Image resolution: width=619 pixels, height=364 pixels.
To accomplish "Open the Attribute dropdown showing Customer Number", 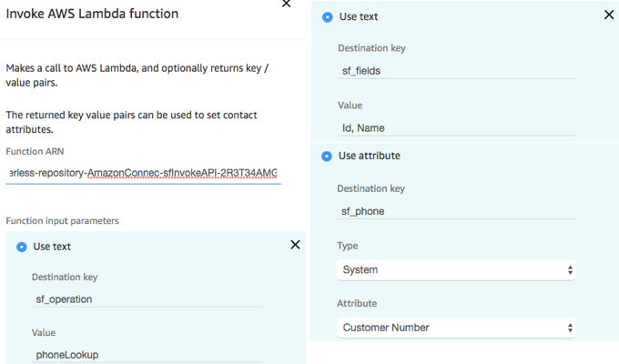I will point(456,328).
